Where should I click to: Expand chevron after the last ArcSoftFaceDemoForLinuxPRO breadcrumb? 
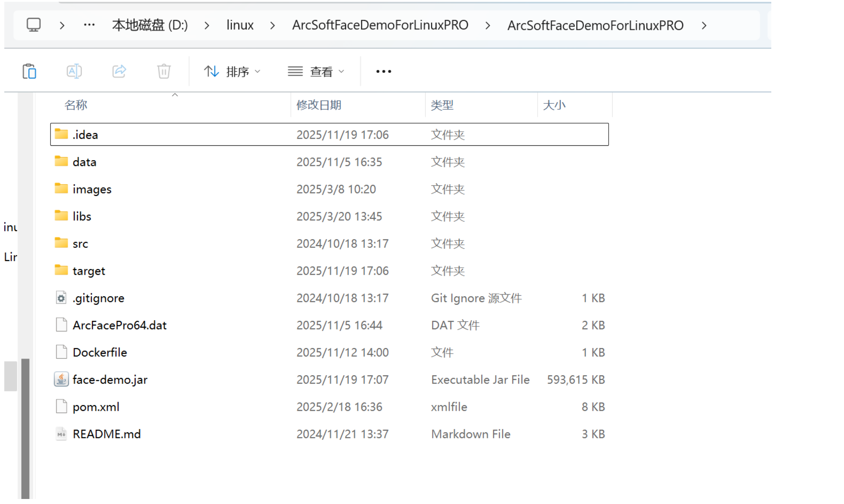coord(704,25)
